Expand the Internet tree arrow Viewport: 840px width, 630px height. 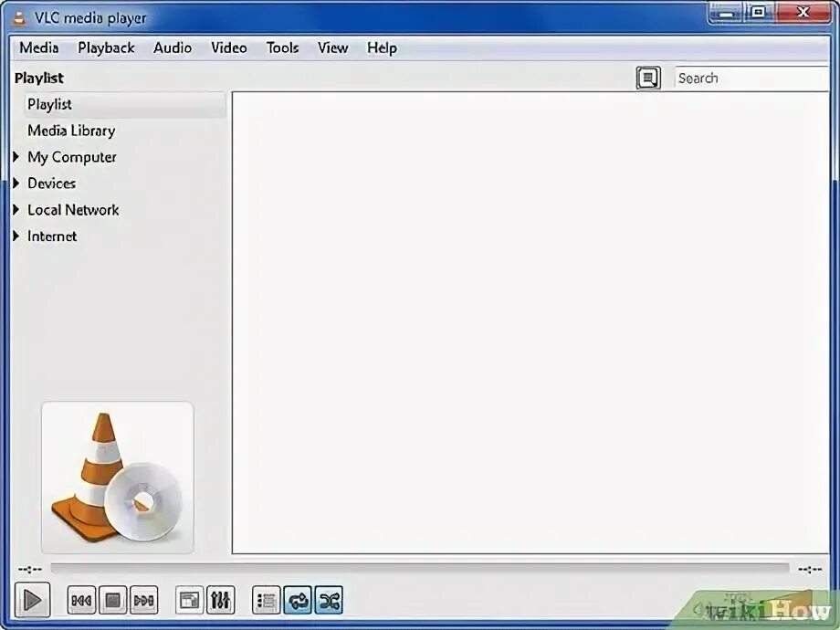[16, 236]
